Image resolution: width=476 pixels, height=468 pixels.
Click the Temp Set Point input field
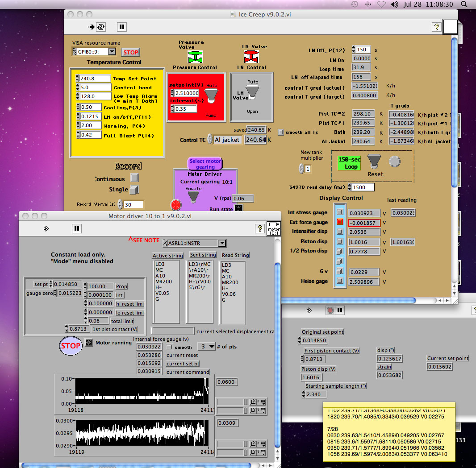point(95,79)
